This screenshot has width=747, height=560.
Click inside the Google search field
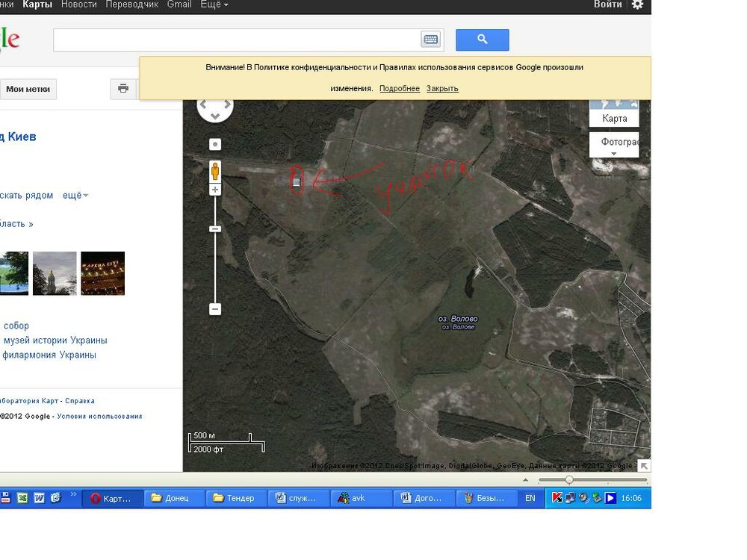point(237,40)
